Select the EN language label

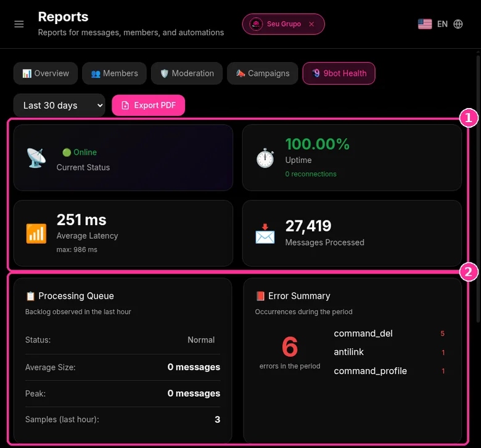442,24
